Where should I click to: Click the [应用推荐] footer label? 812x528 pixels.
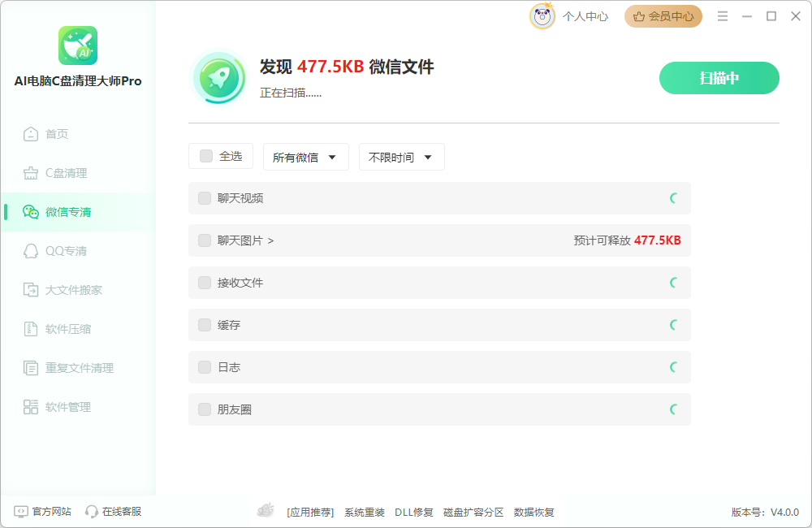pos(310,512)
